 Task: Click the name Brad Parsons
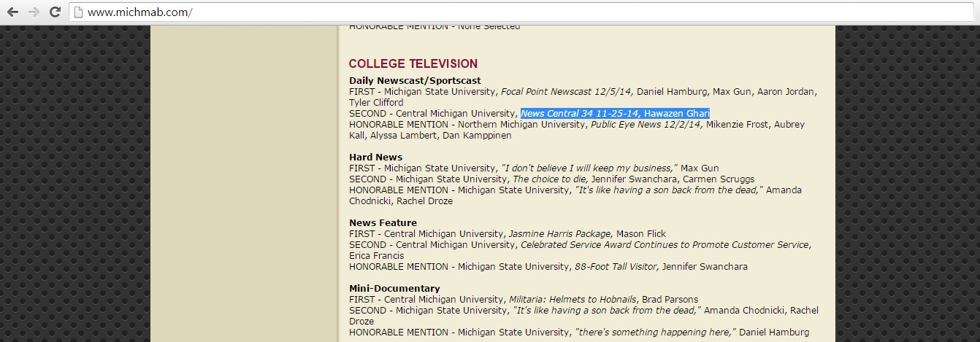[x=670, y=299]
